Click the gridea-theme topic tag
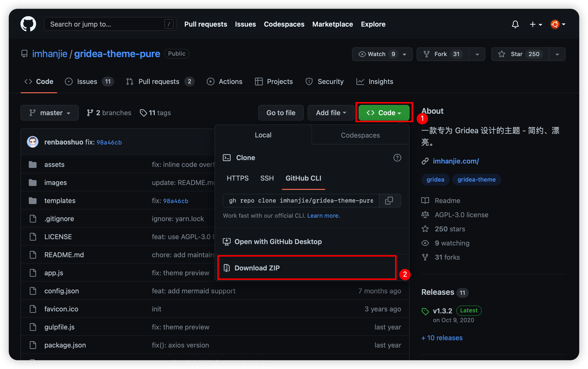 [x=477, y=180]
